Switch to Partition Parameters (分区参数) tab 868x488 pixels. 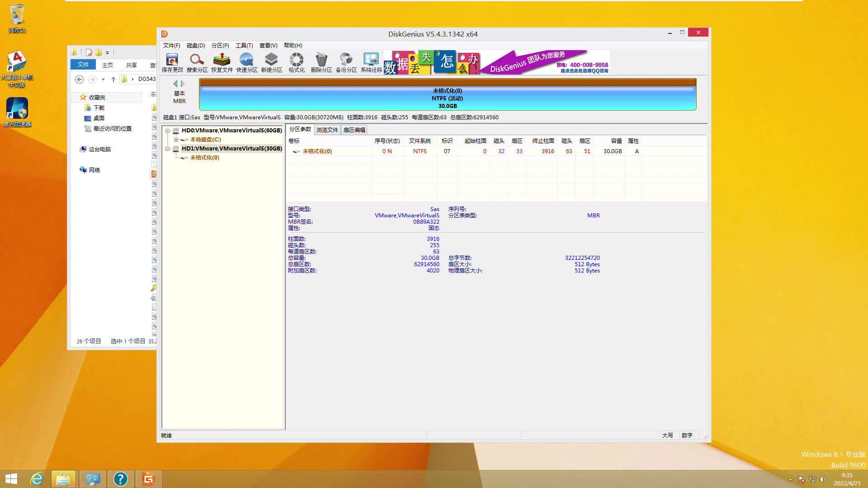point(300,129)
